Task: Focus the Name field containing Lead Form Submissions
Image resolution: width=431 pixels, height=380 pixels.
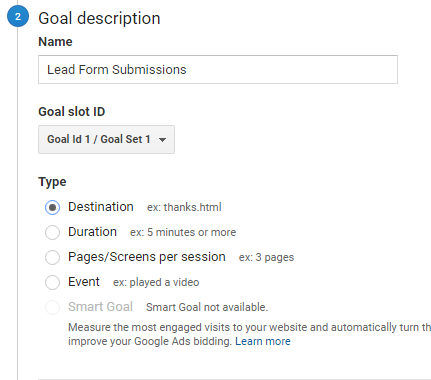Action: 218,70
